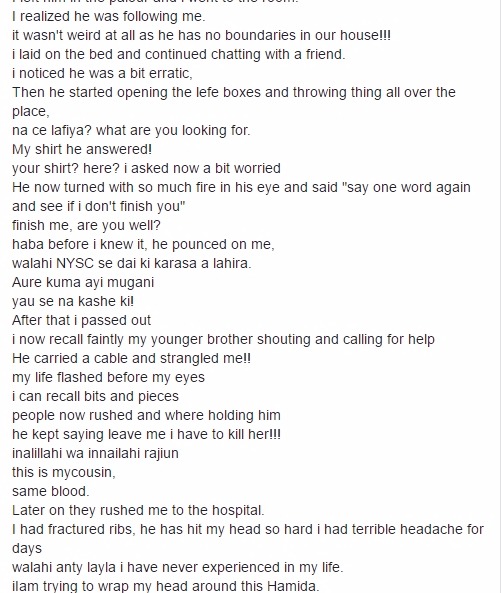501x593 pixels.
Task: Click the line 'inalillahi wa innailahi rajiun'
Action: (x=95, y=453)
